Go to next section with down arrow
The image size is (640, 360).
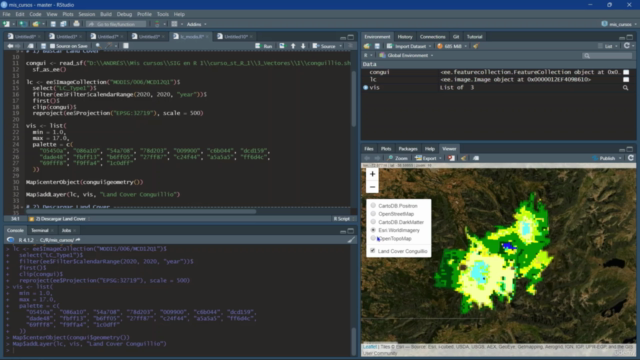point(303,46)
